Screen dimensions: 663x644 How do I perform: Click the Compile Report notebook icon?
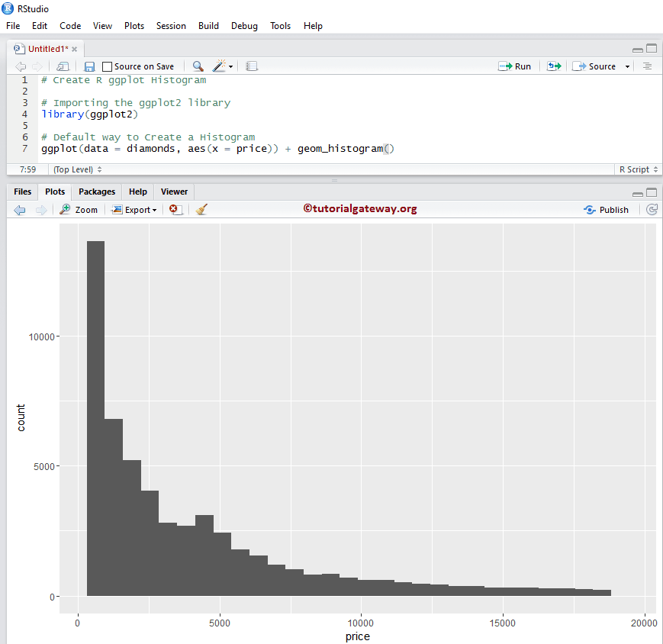[x=251, y=66]
